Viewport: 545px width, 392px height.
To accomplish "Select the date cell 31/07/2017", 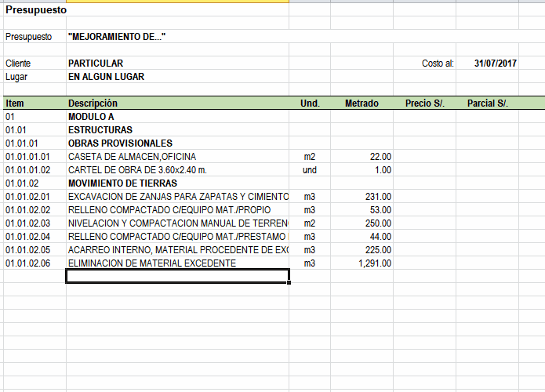I will click(x=487, y=64).
